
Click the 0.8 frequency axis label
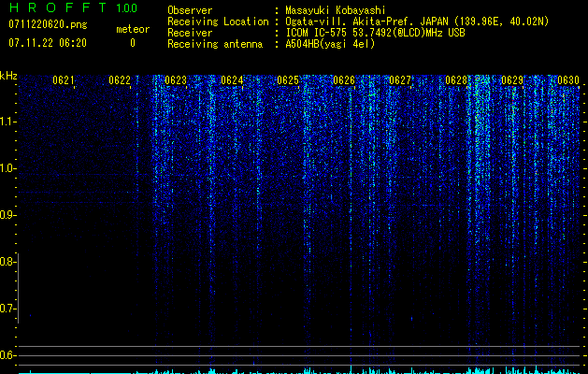pyautogui.click(x=7, y=262)
